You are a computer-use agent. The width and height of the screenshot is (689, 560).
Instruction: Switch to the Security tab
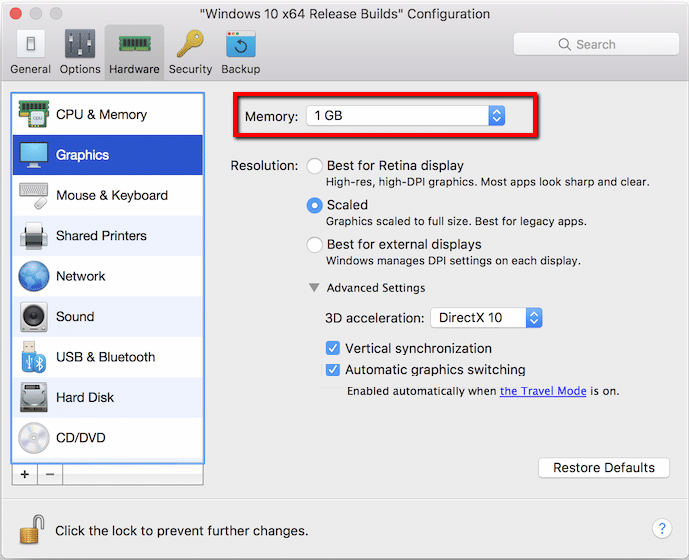click(x=190, y=52)
